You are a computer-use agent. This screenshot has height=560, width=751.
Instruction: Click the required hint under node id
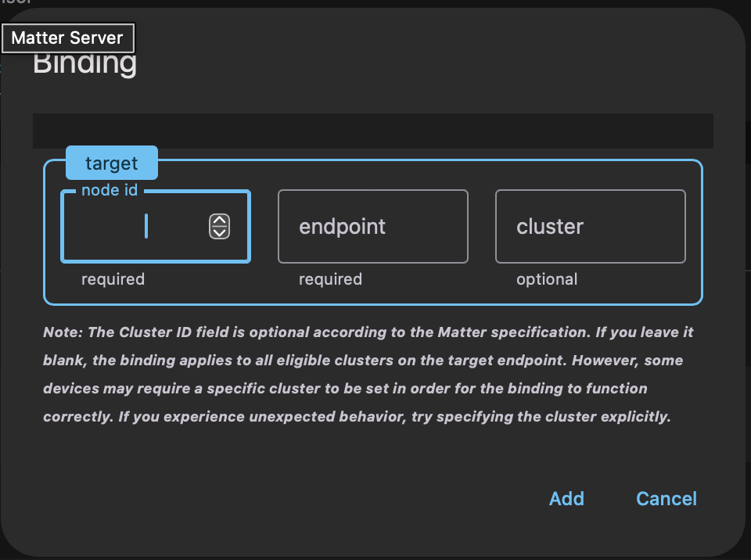point(113,279)
